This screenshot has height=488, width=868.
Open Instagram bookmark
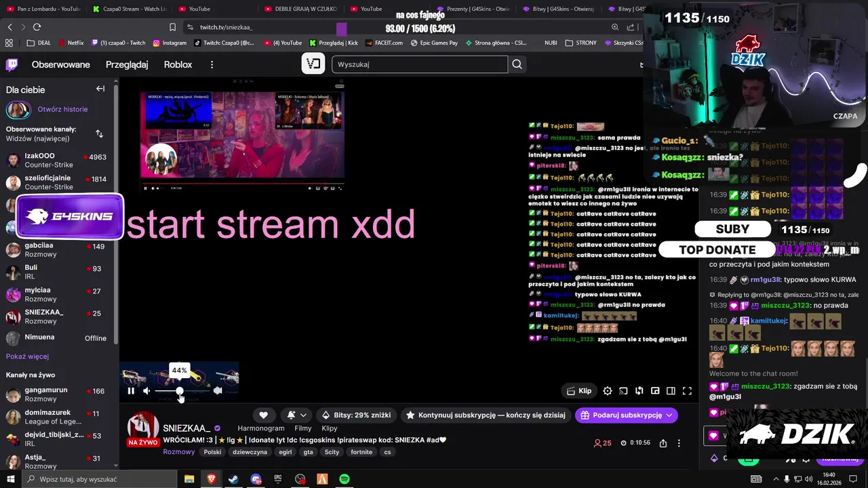click(x=170, y=43)
